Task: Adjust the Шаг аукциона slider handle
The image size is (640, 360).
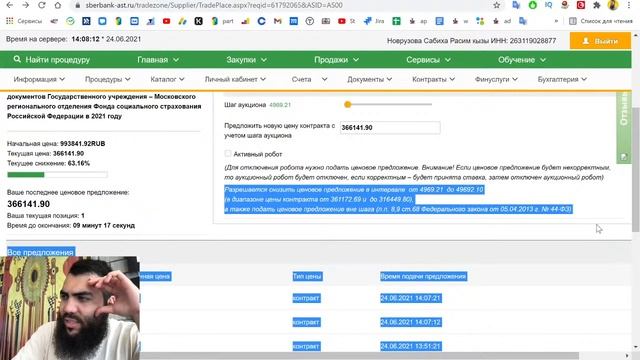Action: point(348,104)
